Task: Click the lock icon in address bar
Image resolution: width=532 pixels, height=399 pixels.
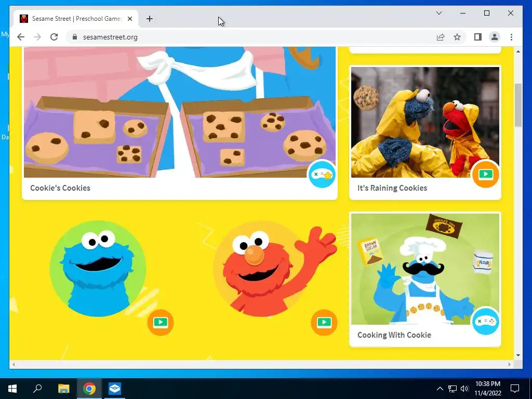Action: (75, 37)
